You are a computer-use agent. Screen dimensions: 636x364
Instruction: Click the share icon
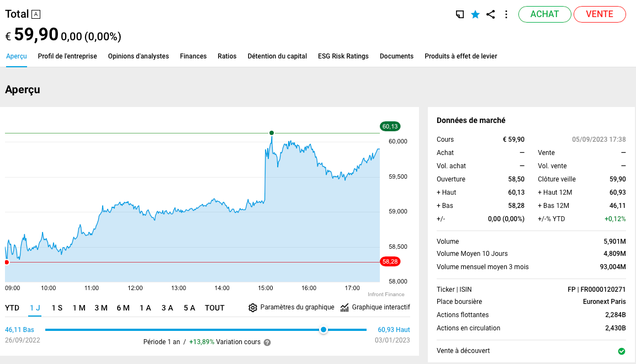tap(490, 14)
